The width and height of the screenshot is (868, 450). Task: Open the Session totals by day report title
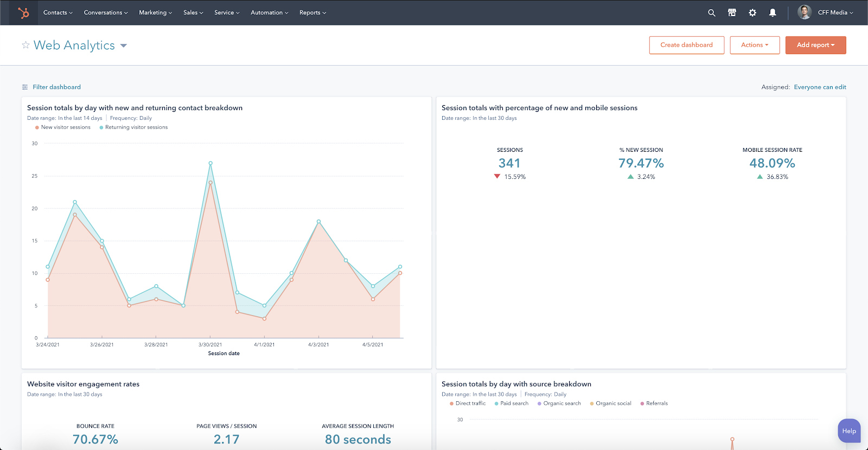point(135,108)
